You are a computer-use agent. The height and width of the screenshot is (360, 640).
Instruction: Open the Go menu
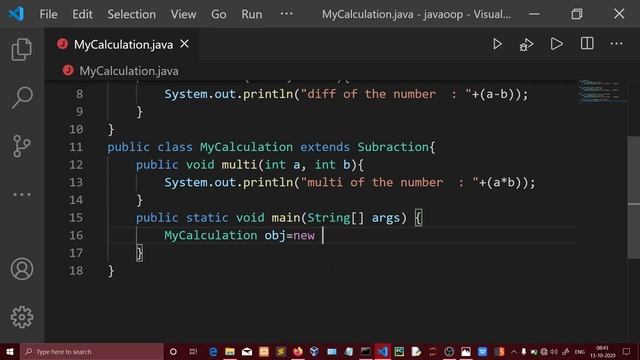(218, 14)
